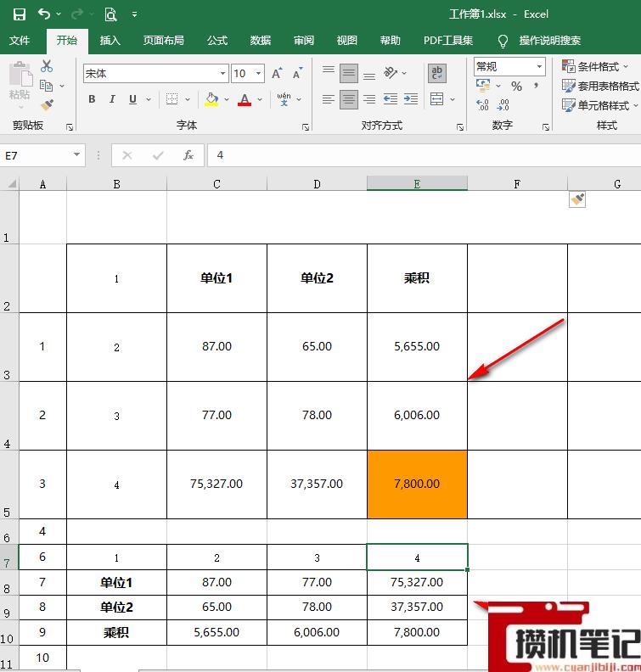Screen dimensions: 641x672
Task: Expand the underline style dropdown arrow
Action: coord(149,99)
